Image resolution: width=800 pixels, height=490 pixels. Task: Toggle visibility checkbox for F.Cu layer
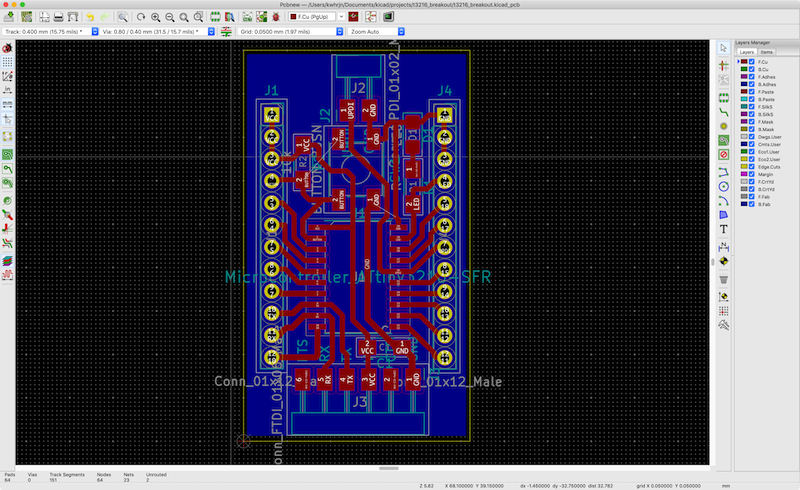point(752,62)
